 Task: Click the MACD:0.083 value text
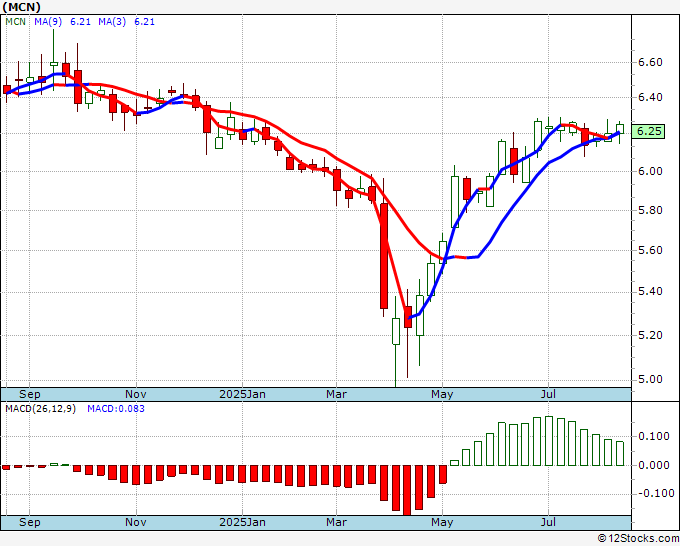point(116,409)
